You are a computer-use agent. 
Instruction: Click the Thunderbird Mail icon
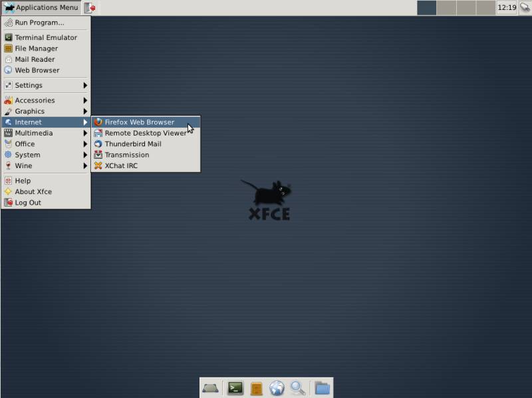point(98,144)
